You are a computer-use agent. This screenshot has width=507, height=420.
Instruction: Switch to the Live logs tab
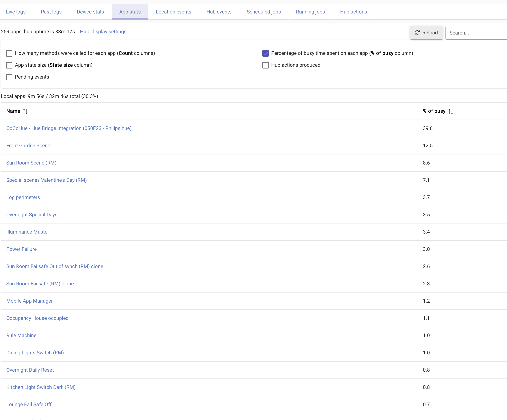pos(16,12)
